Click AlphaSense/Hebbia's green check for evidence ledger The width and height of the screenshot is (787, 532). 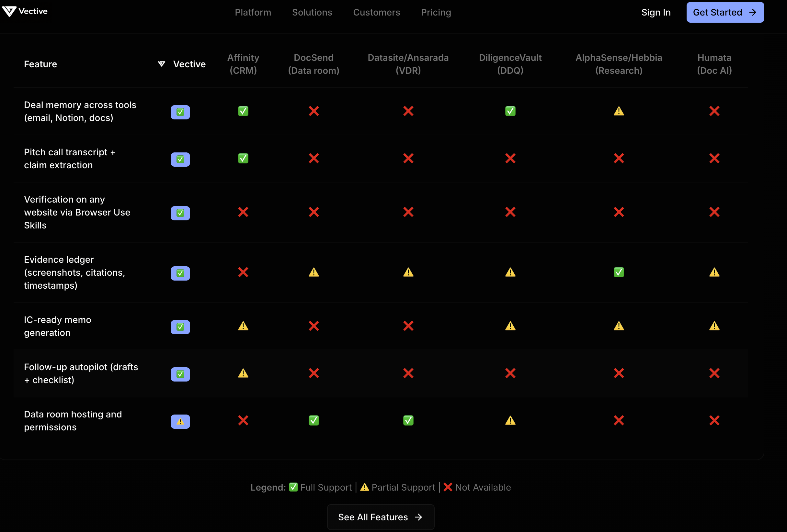[619, 272]
